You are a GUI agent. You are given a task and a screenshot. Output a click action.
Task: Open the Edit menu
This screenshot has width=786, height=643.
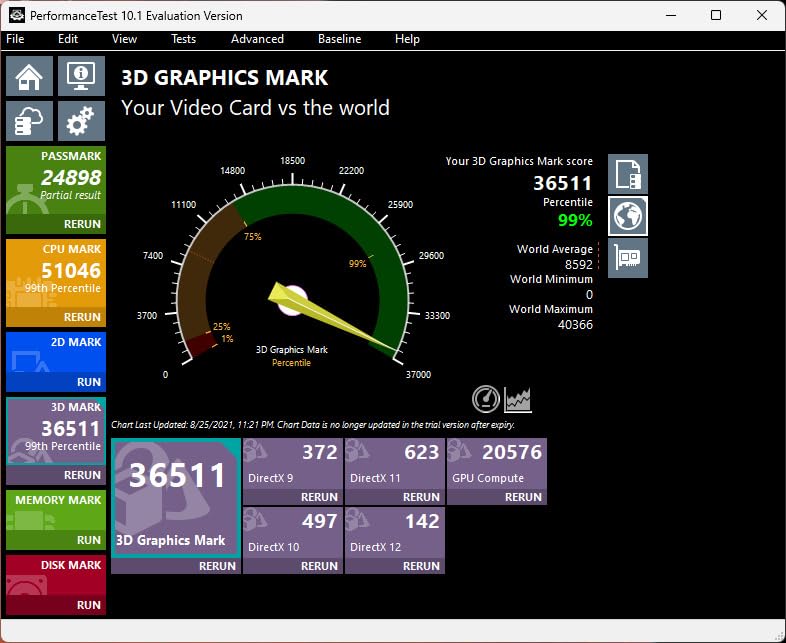point(68,39)
